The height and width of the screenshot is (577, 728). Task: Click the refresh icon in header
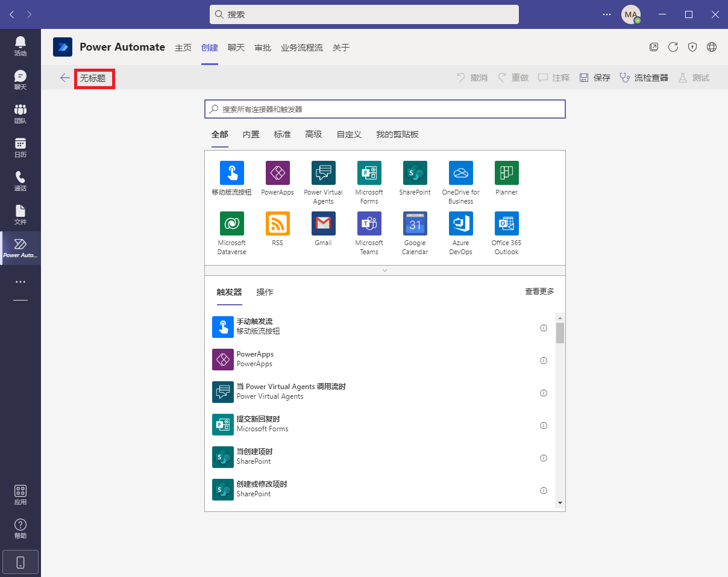click(673, 47)
